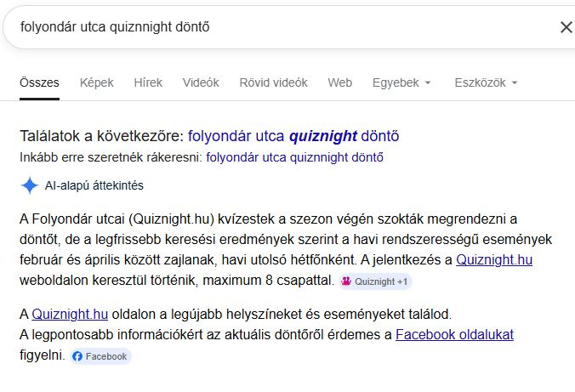Click the AI overview sparkle icon

[29, 185]
